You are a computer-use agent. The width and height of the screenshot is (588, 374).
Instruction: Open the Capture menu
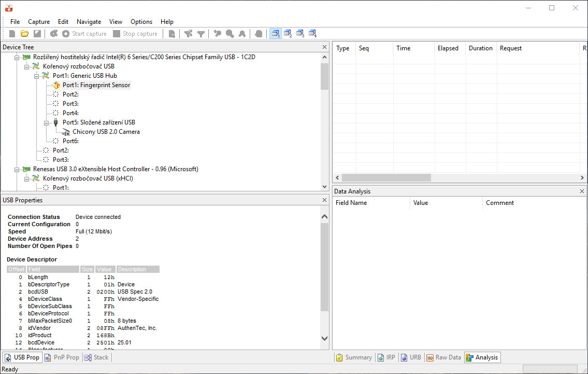pos(39,22)
